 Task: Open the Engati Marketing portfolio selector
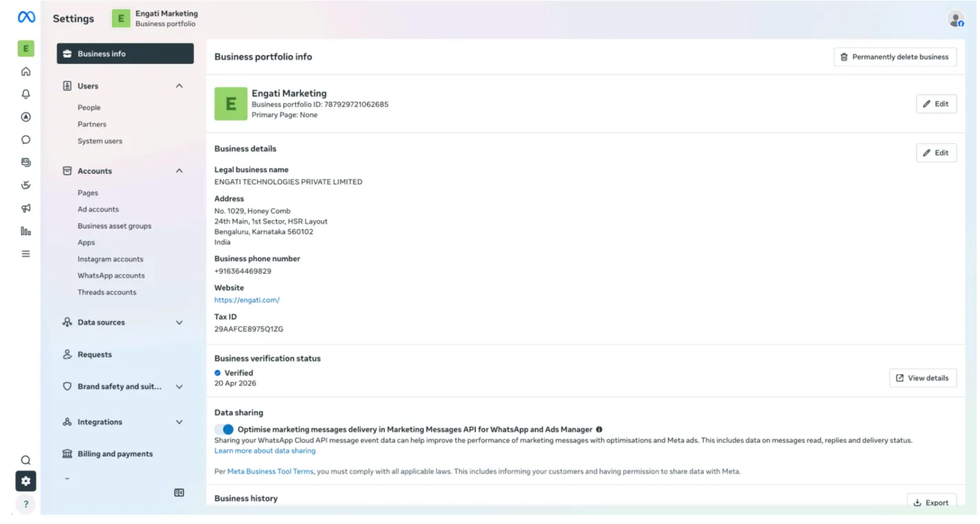click(155, 19)
